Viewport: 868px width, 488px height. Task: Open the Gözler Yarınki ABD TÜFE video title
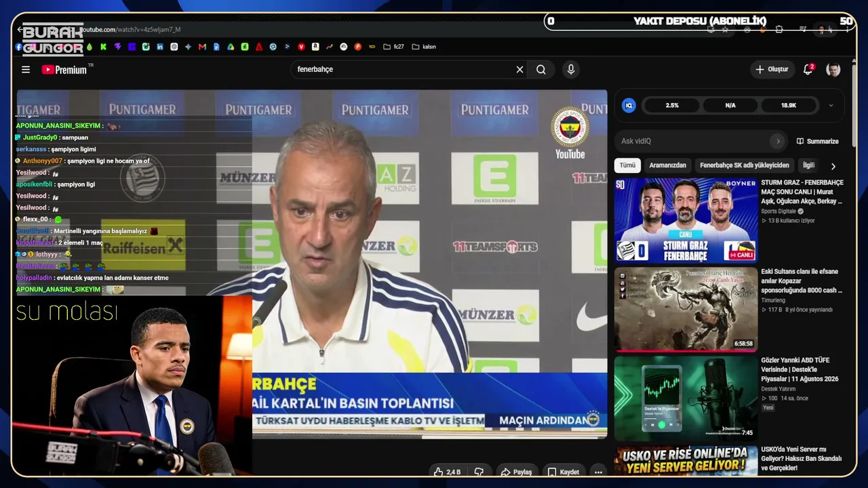[x=801, y=369]
